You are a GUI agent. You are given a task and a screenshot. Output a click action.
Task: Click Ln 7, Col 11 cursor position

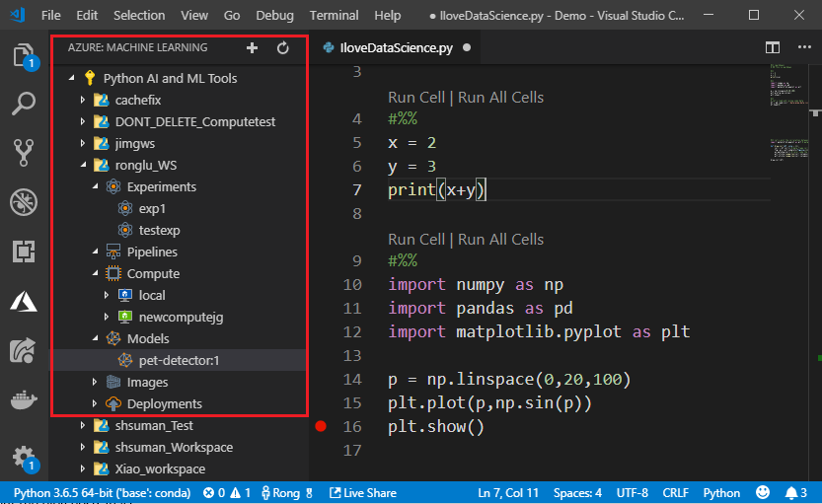coord(507,492)
